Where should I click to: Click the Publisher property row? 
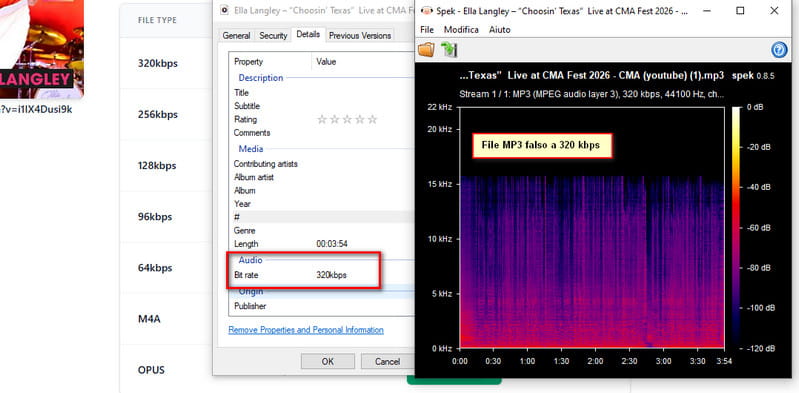[322, 306]
